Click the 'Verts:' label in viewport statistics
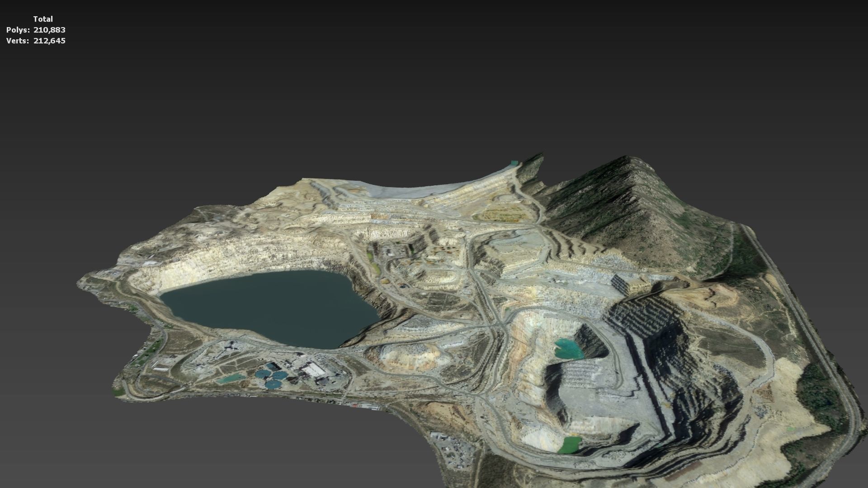 18,41
